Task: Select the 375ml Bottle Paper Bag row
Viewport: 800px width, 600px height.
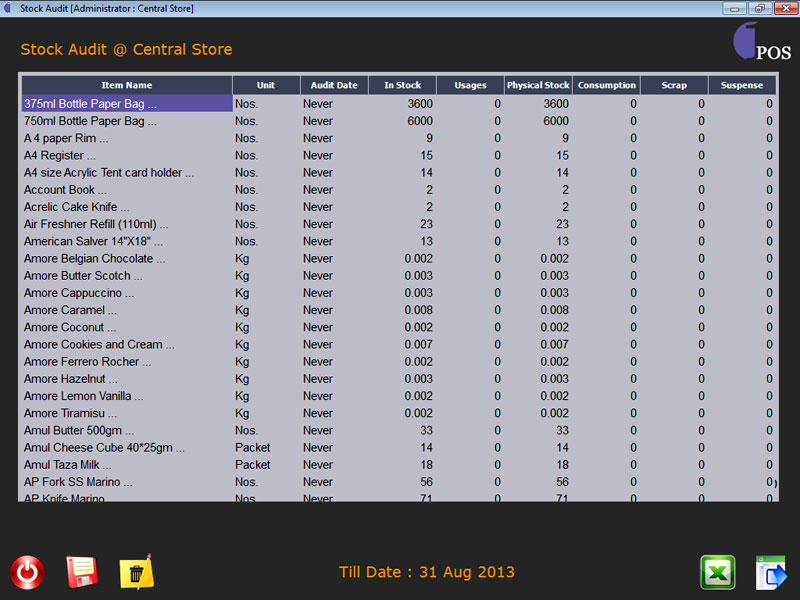Action: 126,104
